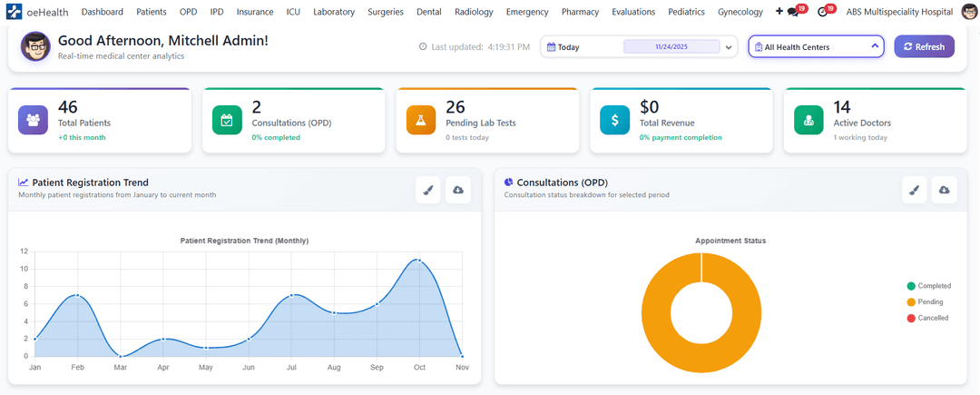
Task: Open the Laboratory menu
Action: pyautogui.click(x=334, y=12)
